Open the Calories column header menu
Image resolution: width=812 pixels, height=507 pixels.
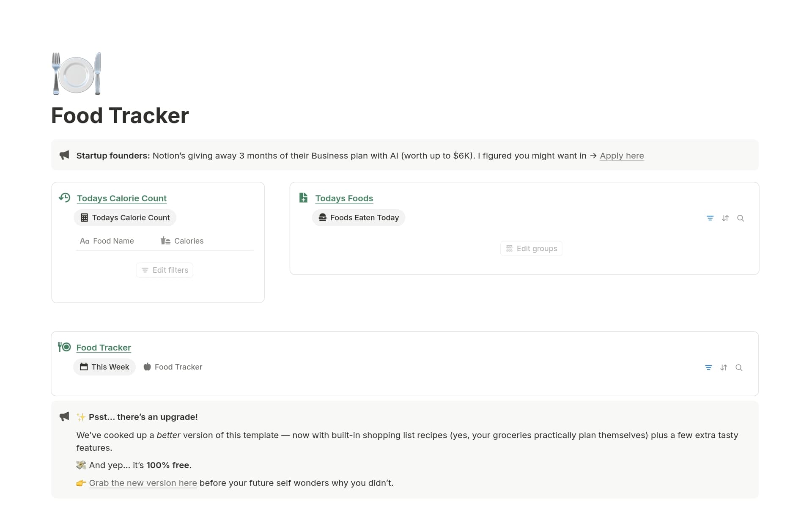tap(189, 241)
